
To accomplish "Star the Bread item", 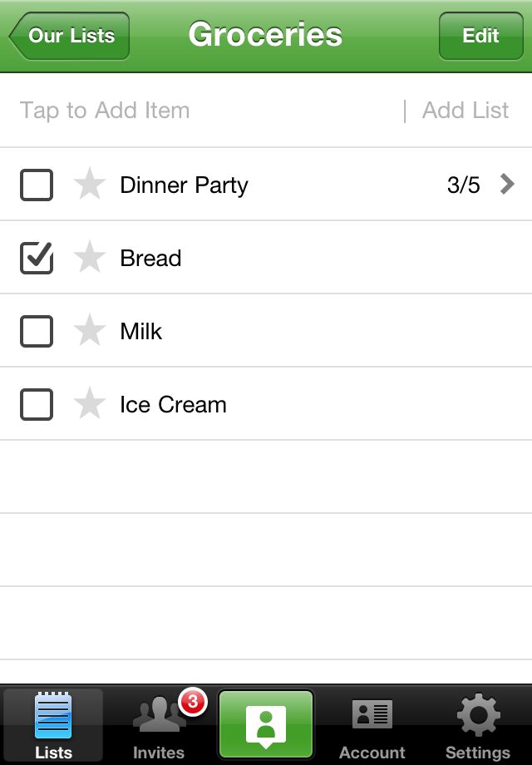I will (x=90, y=257).
